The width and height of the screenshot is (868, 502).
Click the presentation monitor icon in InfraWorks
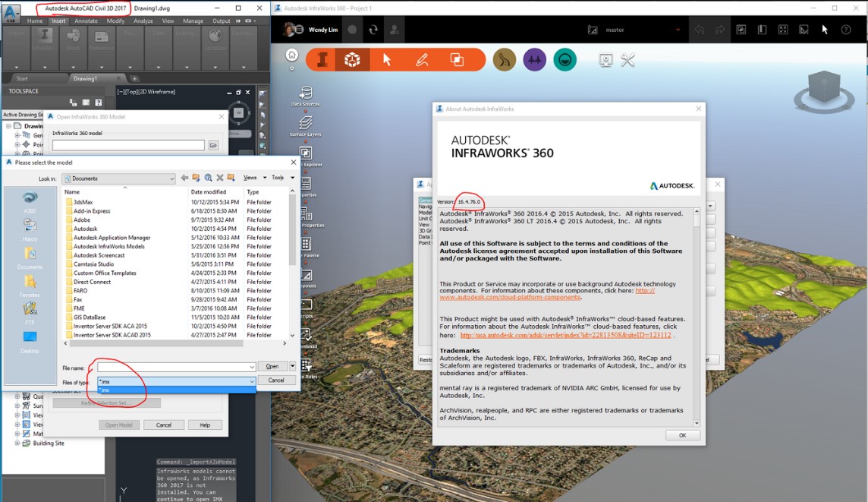point(605,60)
